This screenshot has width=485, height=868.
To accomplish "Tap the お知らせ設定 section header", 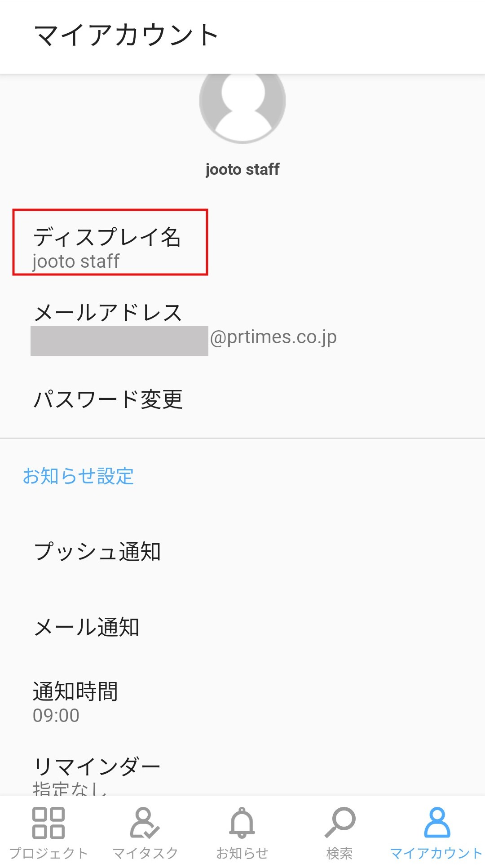I will (x=78, y=476).
